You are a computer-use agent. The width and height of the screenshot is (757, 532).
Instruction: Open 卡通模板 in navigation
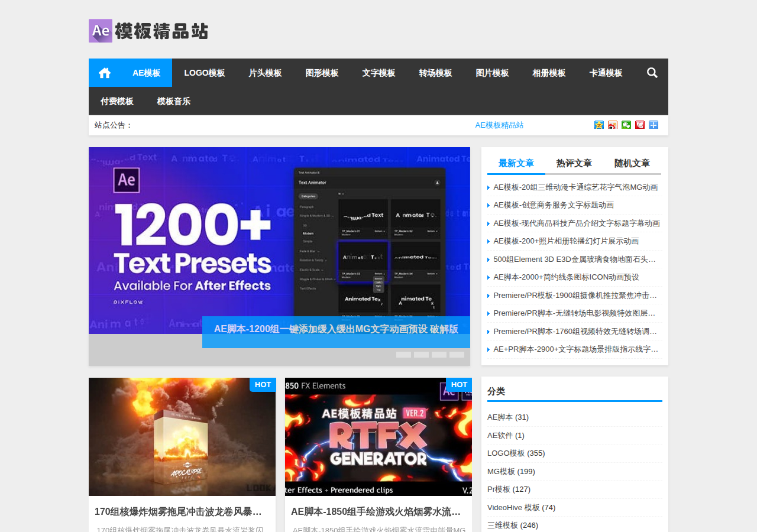point(606,73)
